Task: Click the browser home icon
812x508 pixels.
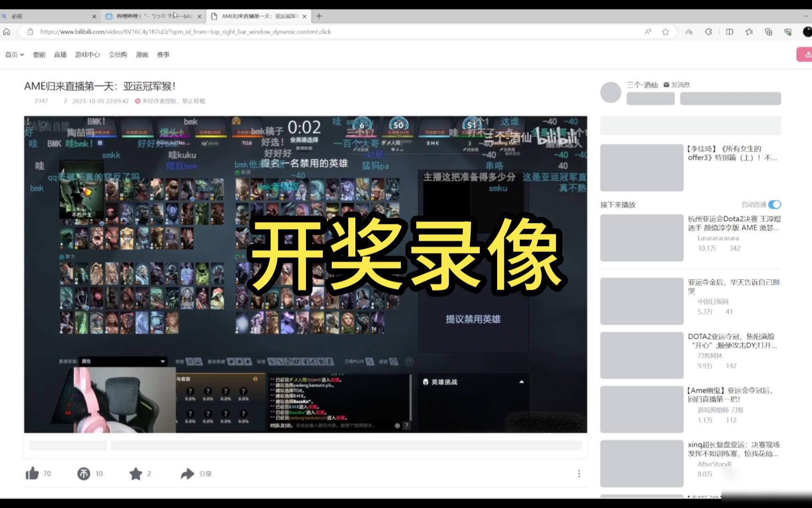Action: point(7,32)
